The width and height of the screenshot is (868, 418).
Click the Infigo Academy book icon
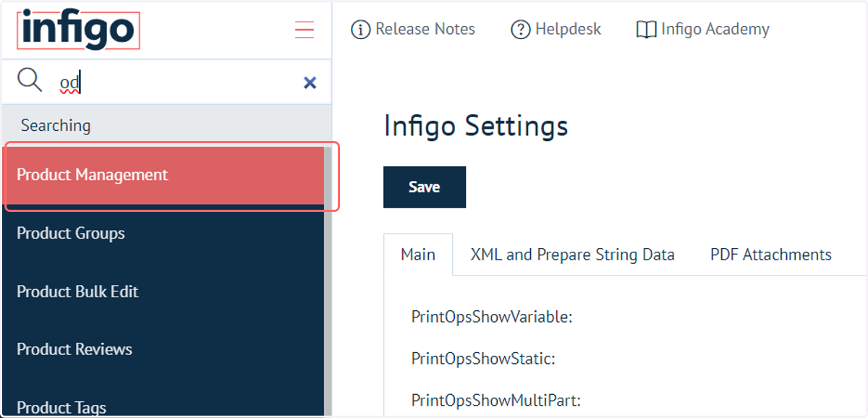646,30
